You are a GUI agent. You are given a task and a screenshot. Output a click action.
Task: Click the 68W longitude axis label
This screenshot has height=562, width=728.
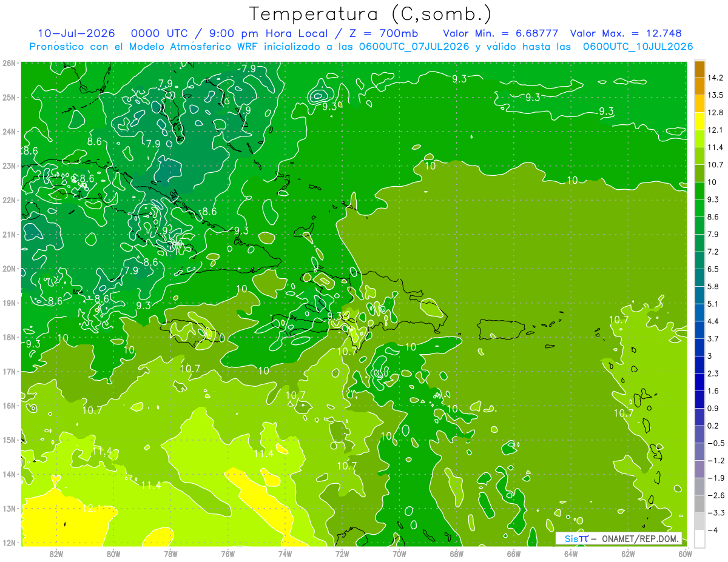coord(457,554)
